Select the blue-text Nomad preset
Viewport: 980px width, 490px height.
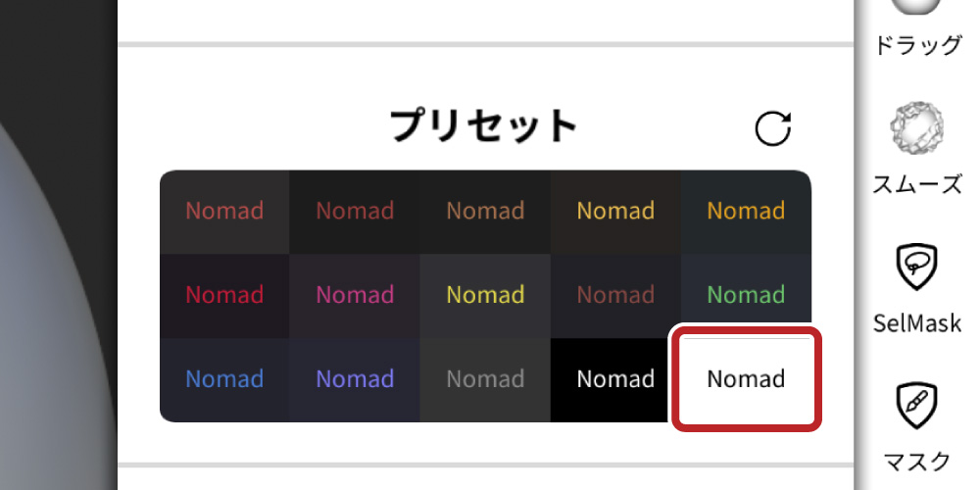coord(224,379)
